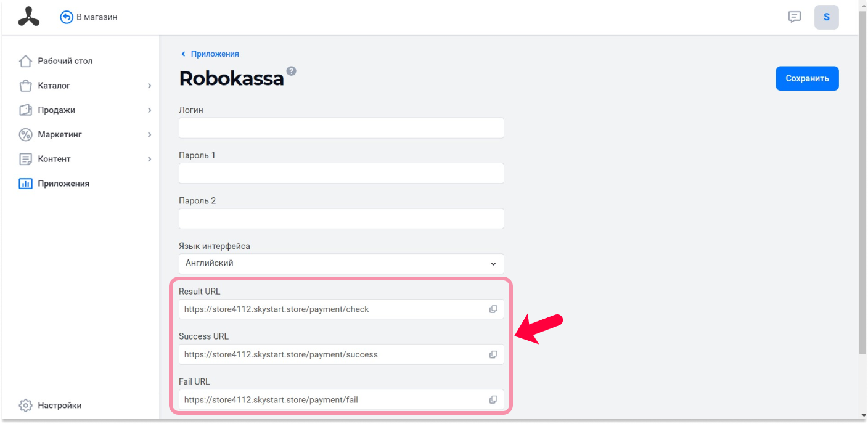This screenshot has height=424, width=868.
Task: Click the Маркетинг percent icon
Action: (25, 134)
